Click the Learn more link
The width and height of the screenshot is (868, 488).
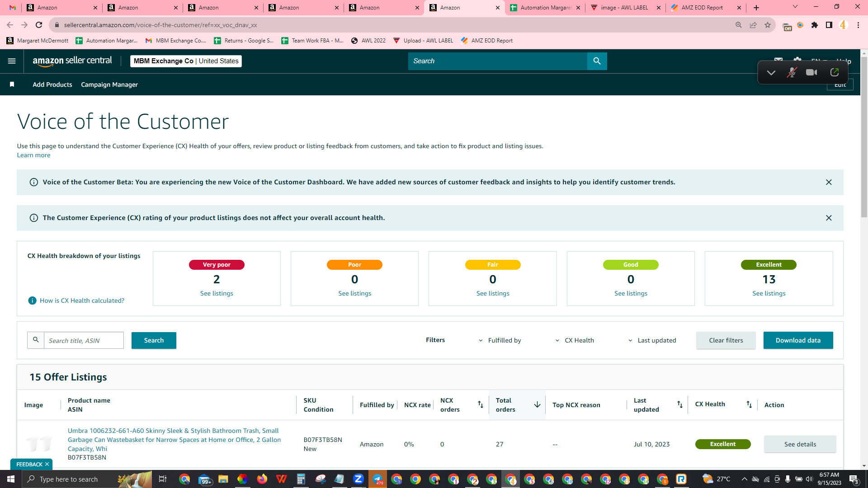click(33, 155)
